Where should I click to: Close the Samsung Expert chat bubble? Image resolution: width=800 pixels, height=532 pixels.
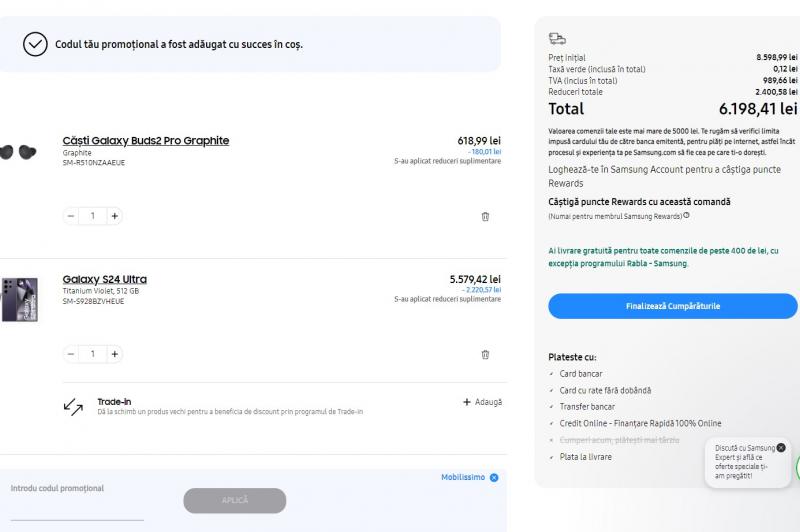click(781, 447)
